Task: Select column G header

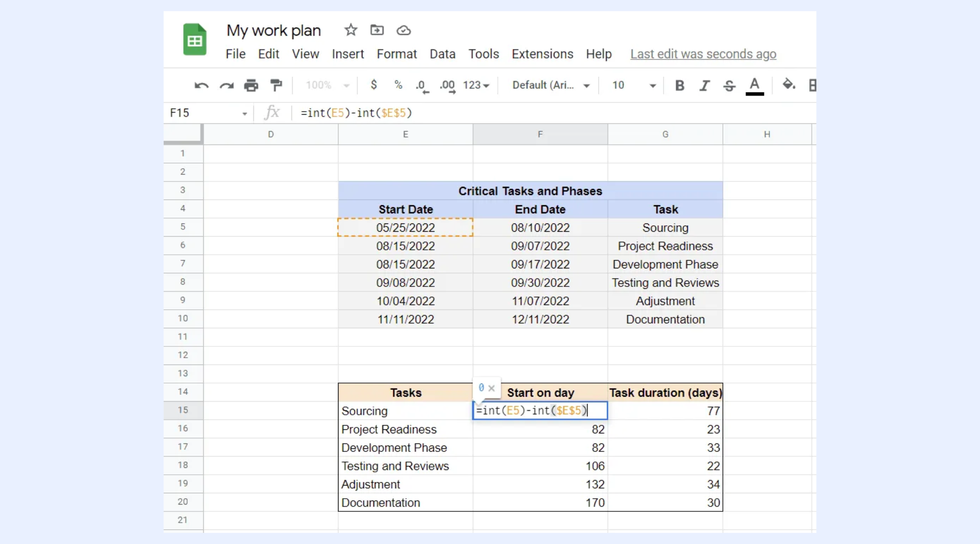Action: pyautogui.click(x=665, y=135)
